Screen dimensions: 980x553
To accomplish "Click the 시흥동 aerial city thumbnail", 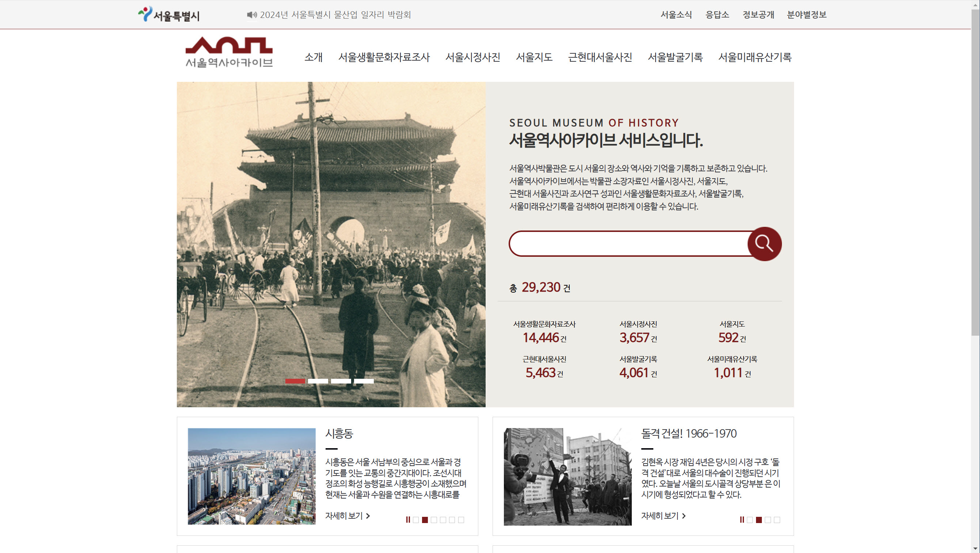I will (x=251, y=476).
